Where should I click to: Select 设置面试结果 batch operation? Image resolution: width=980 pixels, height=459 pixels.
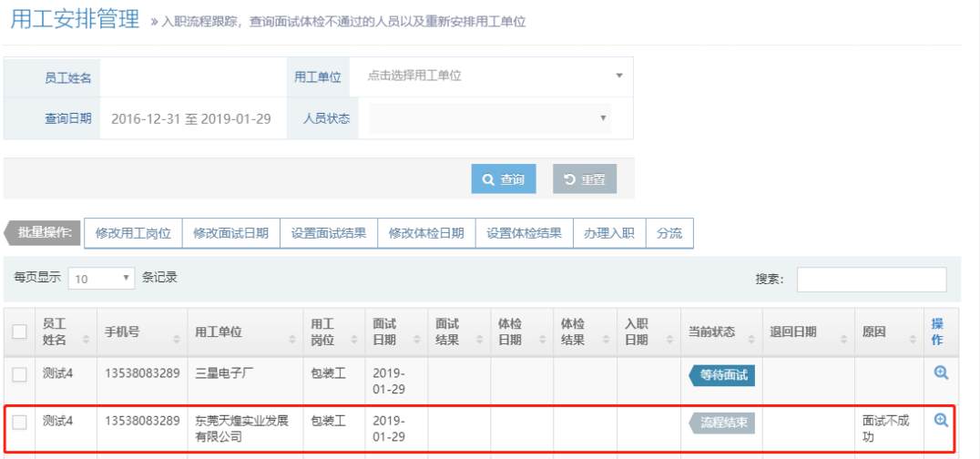[x=328, y=233]
